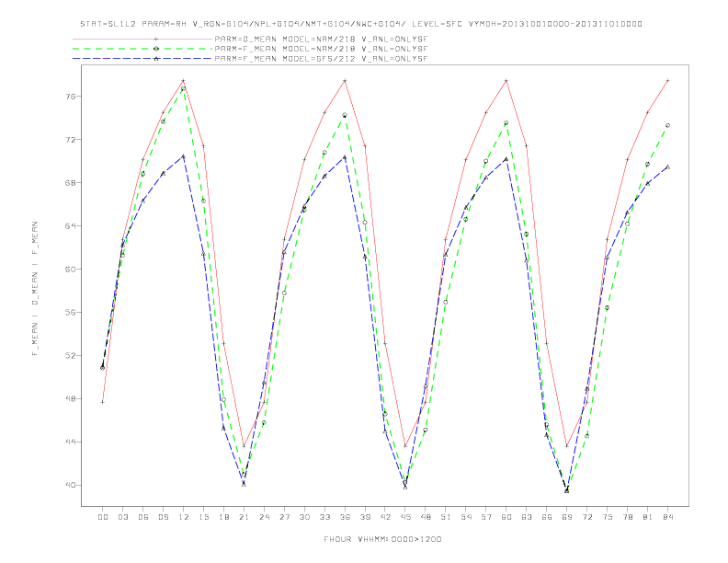Click the triangle marker on the blue legend line

156,59
